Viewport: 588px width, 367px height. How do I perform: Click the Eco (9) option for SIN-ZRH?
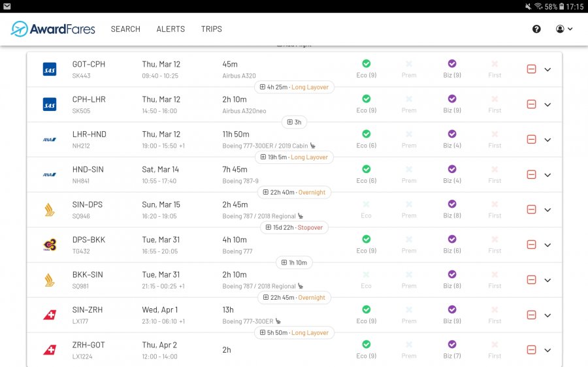(366, 314)
